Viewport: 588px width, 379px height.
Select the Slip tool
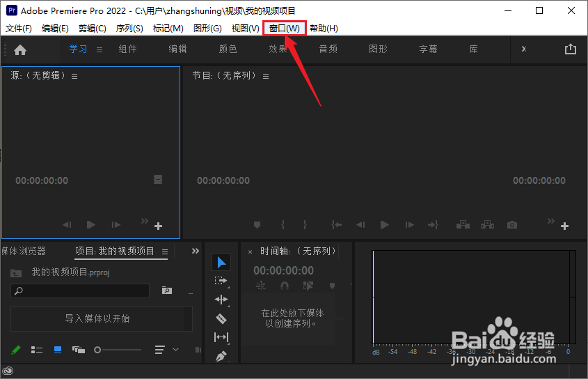point(221,337)
